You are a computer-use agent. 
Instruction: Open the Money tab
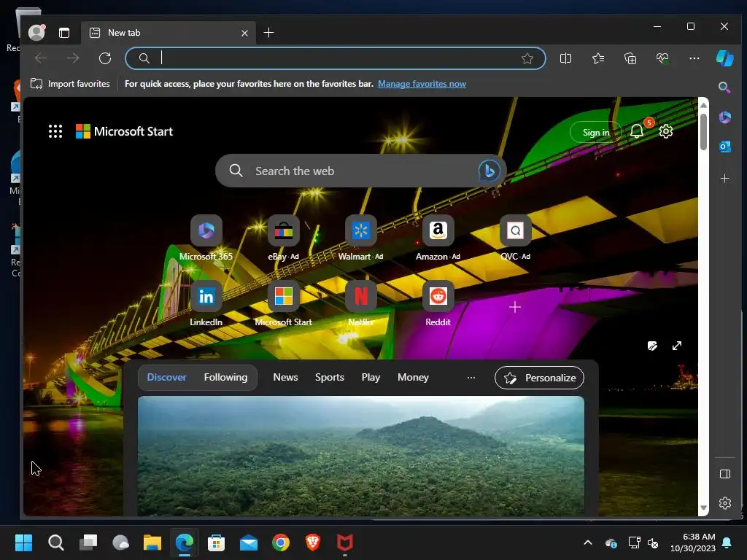pyautogui.click(x=413, y=377)
